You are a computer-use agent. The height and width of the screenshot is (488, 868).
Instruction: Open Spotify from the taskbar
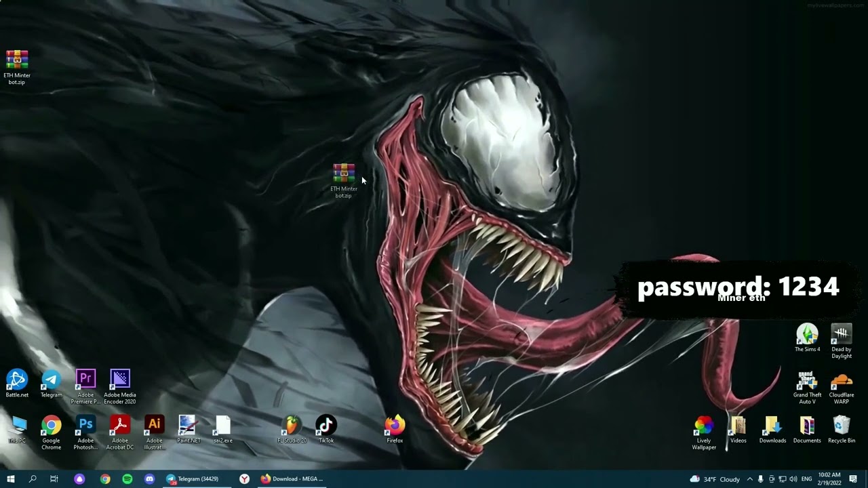[127, 479]
